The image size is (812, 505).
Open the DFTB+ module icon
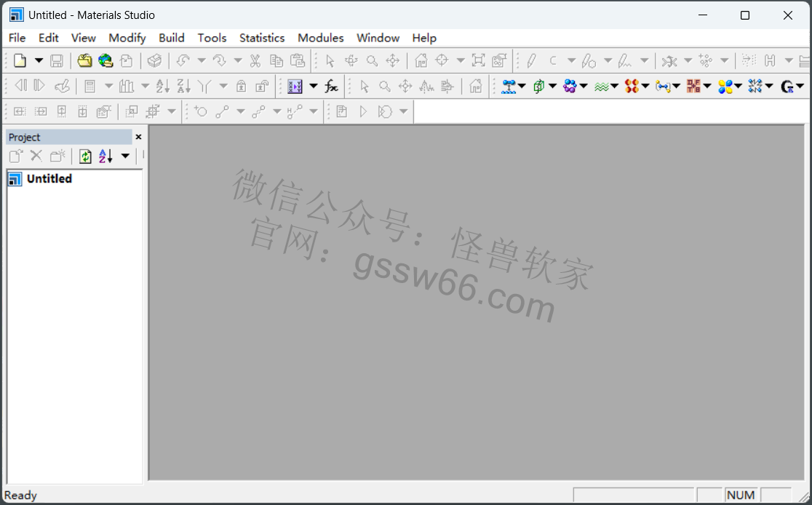point(693,86)
